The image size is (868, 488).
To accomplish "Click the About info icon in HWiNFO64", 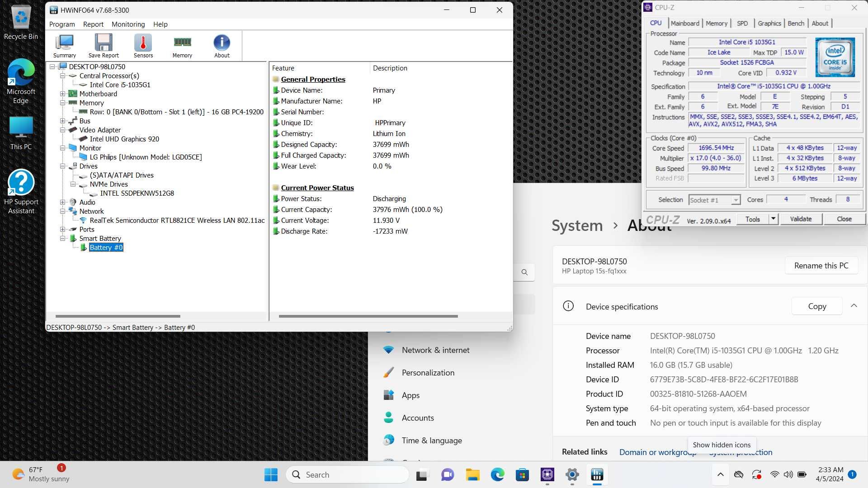I will pyautogui.click(x=222, y=46).
